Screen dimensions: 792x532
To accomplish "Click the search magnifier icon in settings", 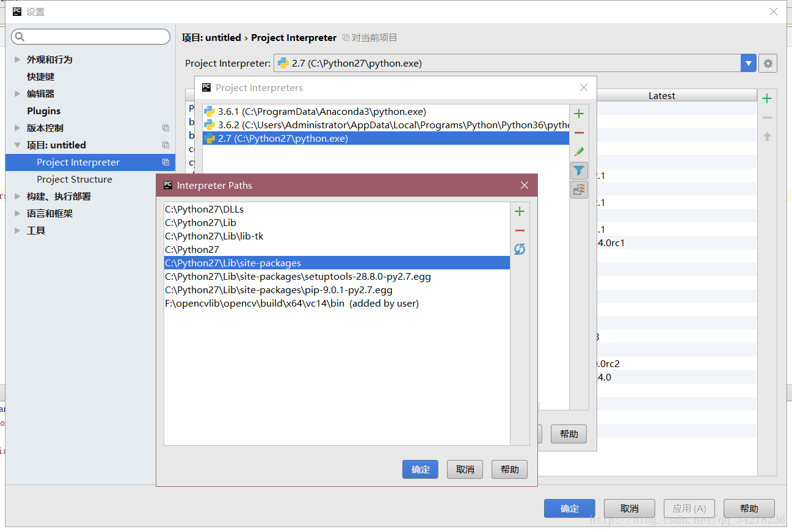I will pos(20,37).
